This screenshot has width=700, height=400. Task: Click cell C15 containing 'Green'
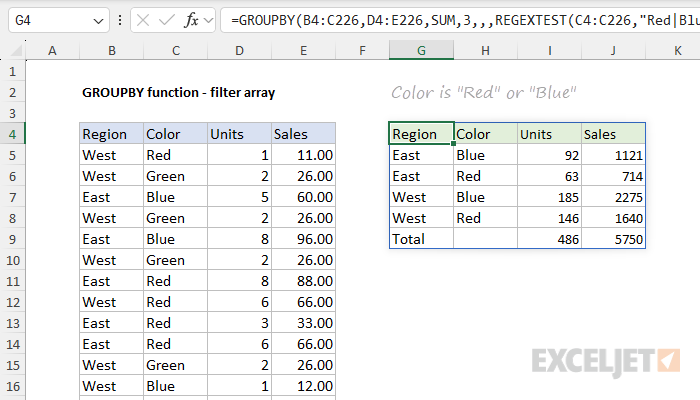coord(175,365)
